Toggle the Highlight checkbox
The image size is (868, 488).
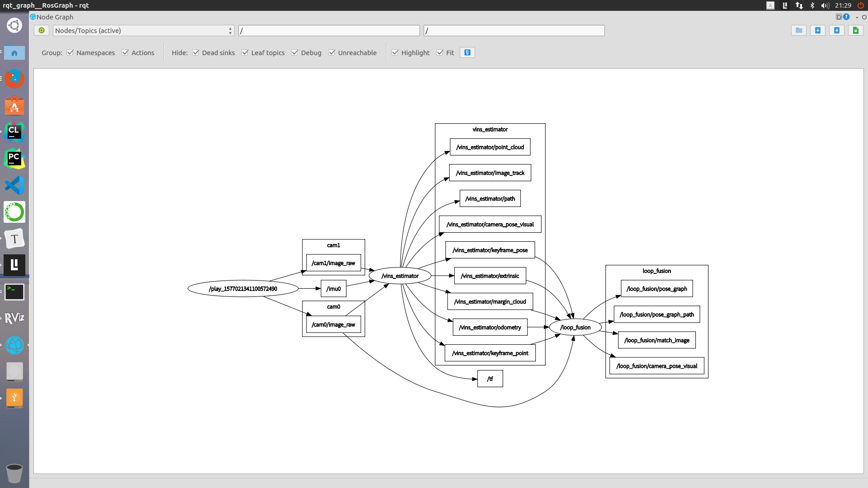coord(395,52)
